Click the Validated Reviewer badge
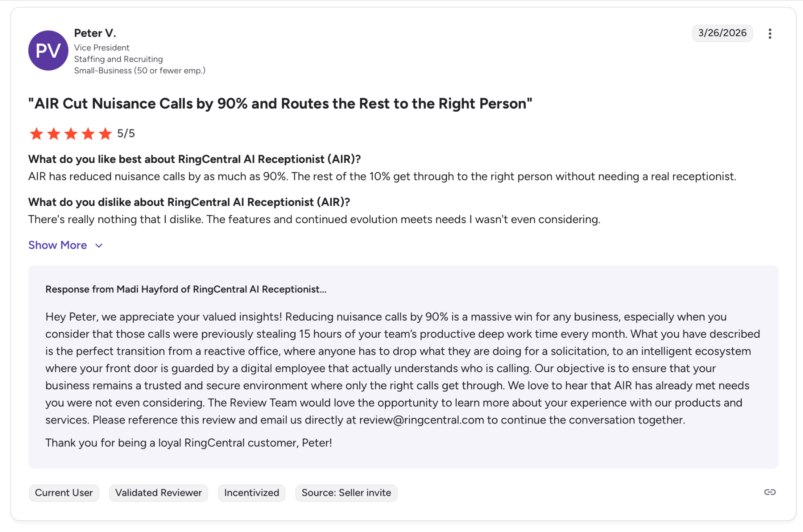The height and width of the screenshot is (532, 803). (158, 493)
